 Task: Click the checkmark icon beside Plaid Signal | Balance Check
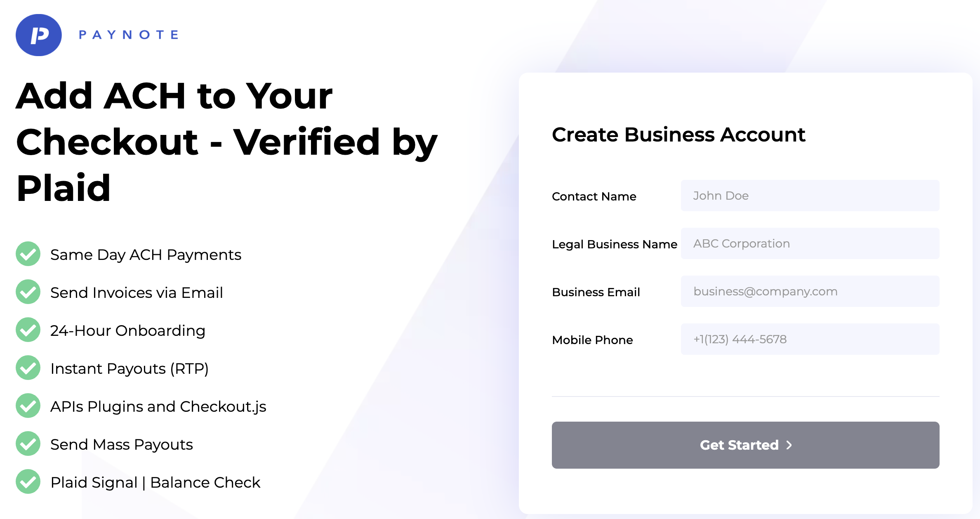click(28, 482)
